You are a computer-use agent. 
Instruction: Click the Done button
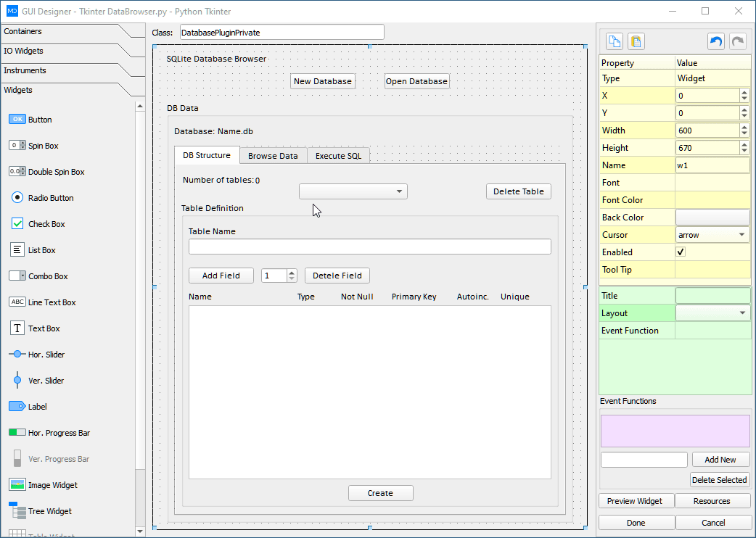(636, 522)
